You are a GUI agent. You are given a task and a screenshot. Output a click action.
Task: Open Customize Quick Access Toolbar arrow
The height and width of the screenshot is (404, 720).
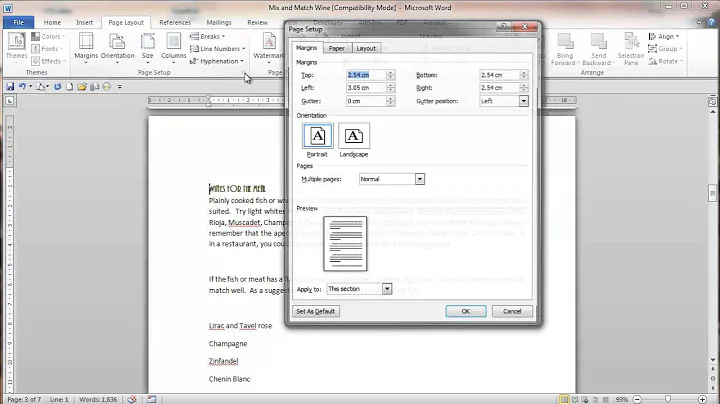(x=119, y=86)
